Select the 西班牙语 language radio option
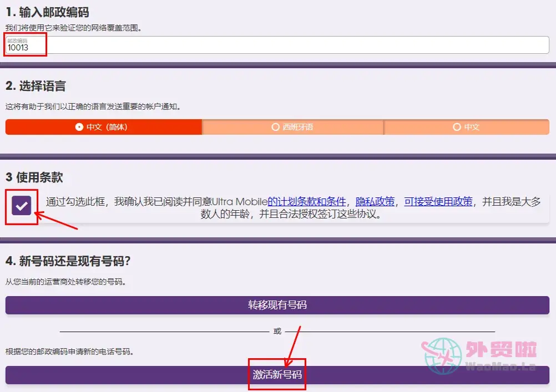Viewport: 556px width, 392px height. [x=292, y=127]
